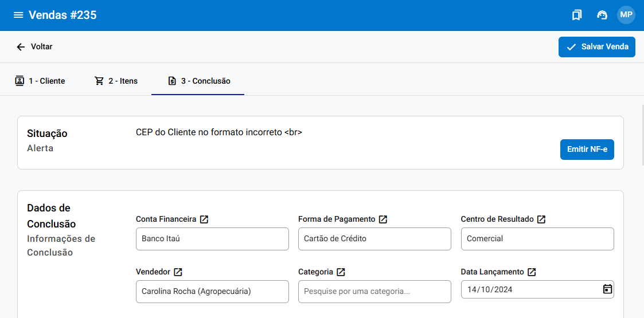Open Categoria external link icon
This screenshot has width=644, height=318.
(341, 272)
